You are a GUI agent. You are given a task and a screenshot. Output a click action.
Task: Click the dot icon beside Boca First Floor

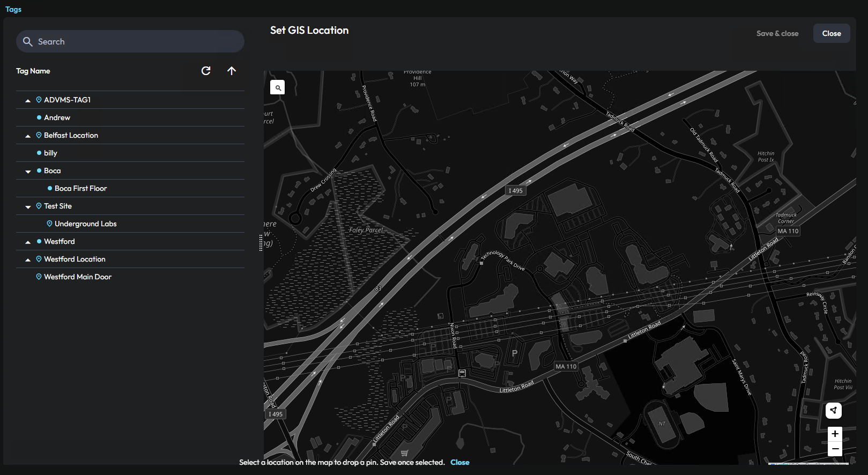point(50,188)
